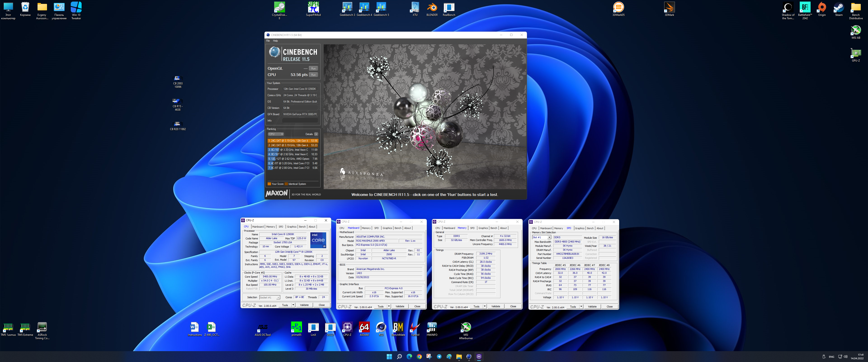Run the CPU test in Cinebench
The image size is (868, 362).
click(x=313, y=75)
